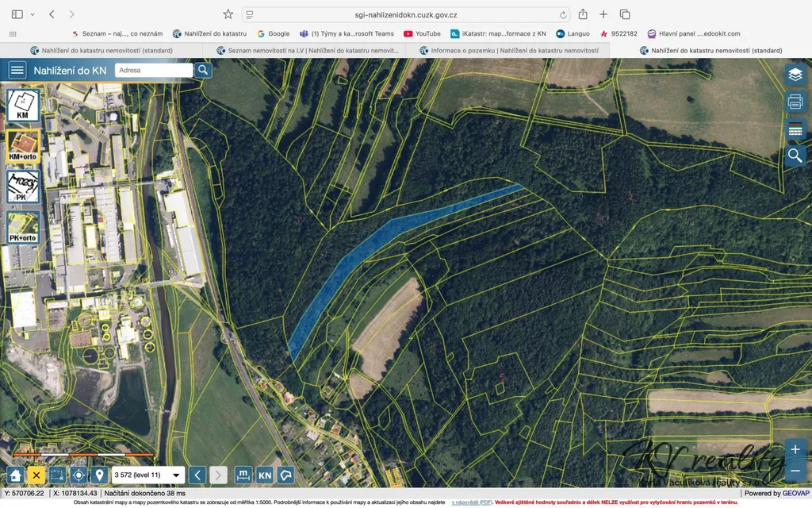Open the hamburger menu next to Nahlížení do KN
The height and width of the screenshot is (508, 812).
tap(17, 71)
